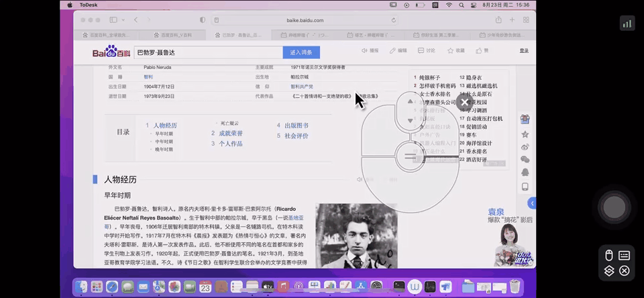Share to WeChat via side toolbar icon
Image resolution: width=644 pixels, height=298 pixels.
pyautogui.click(x=525, y=160)
